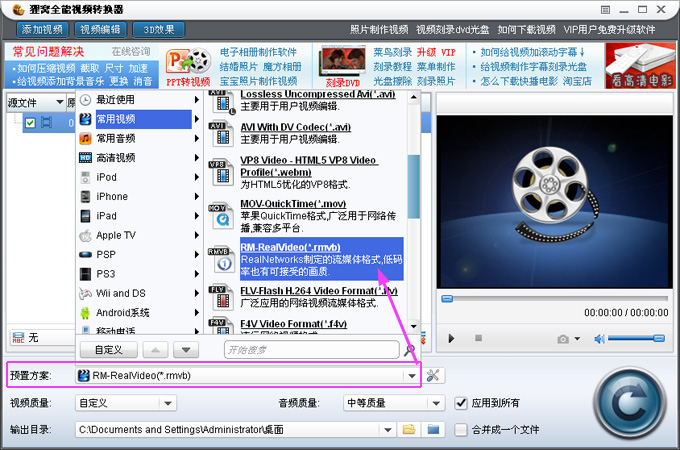680x450 pixels.
Task: Open the snapshot options arrow beside camera
Action: coord(577,339)
